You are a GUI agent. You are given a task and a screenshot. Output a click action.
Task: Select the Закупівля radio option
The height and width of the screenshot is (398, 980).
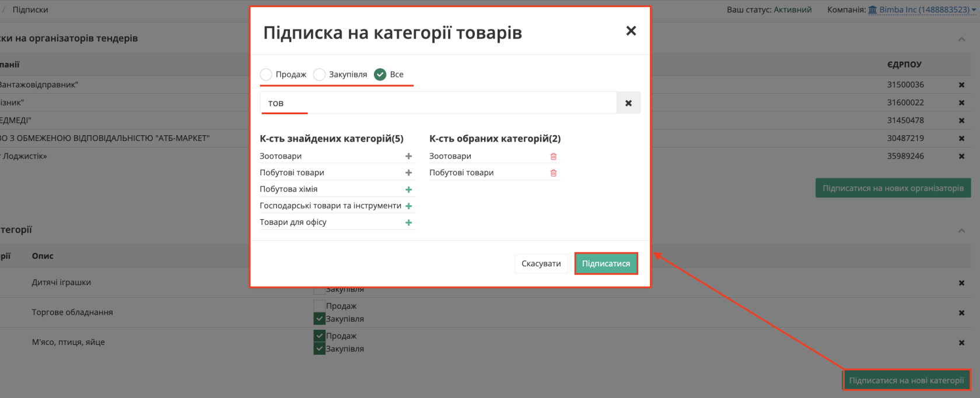tap(319, 75)
